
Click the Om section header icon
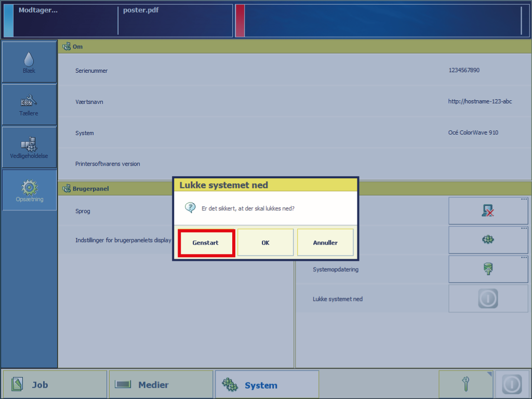66,46
